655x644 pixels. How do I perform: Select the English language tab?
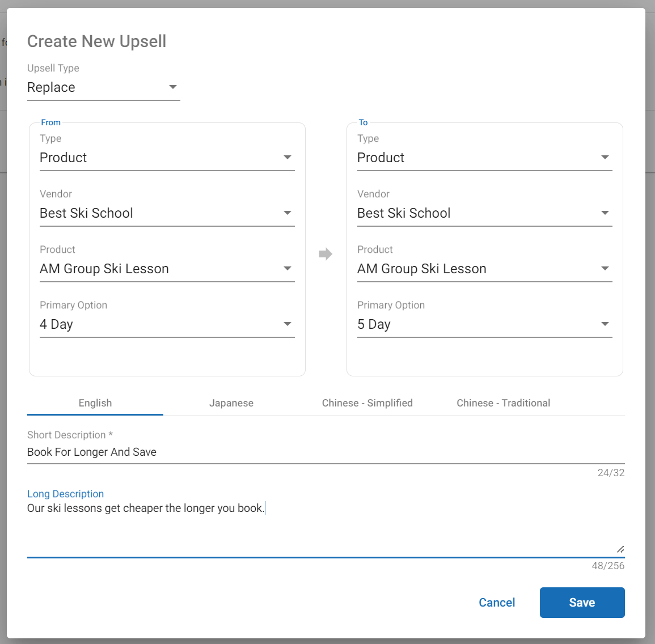[x=95, y=403]
